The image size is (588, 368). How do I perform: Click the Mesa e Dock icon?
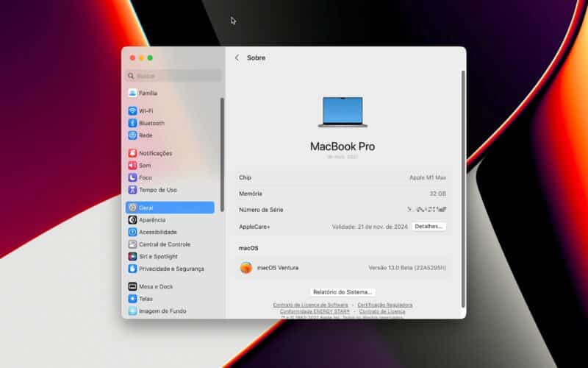(x=132, y=286)
